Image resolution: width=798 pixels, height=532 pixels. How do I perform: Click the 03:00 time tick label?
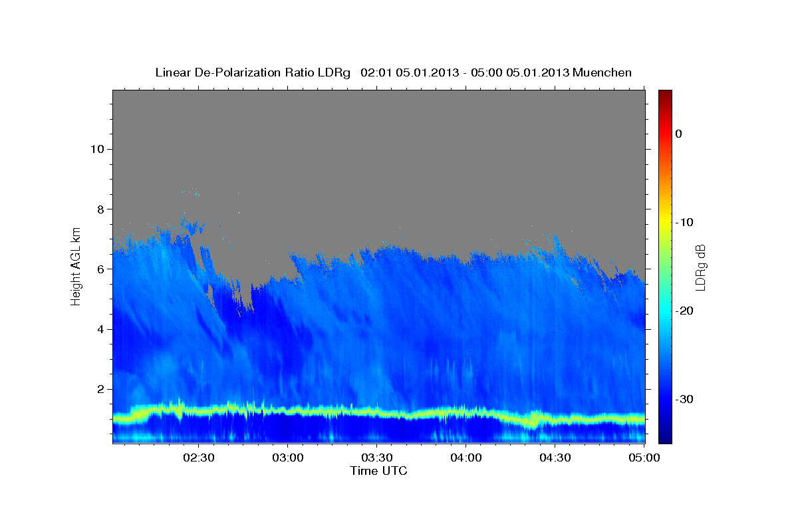coord(288,458)
